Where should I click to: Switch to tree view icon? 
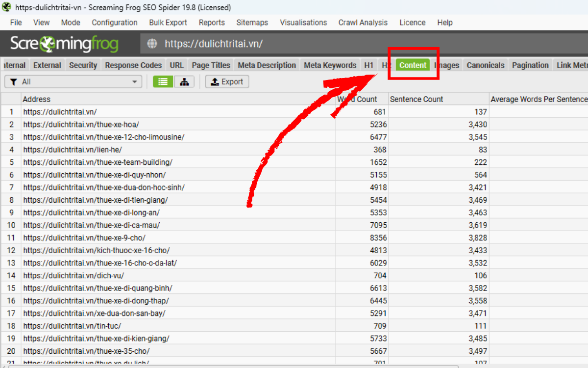coord(184,82)
